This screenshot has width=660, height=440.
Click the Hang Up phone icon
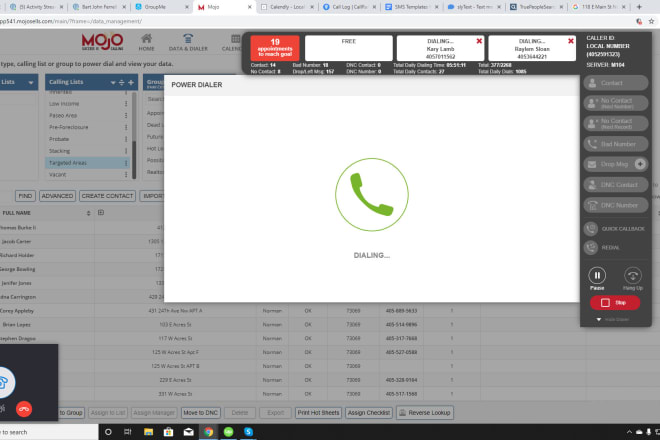(x=632, y=276)
